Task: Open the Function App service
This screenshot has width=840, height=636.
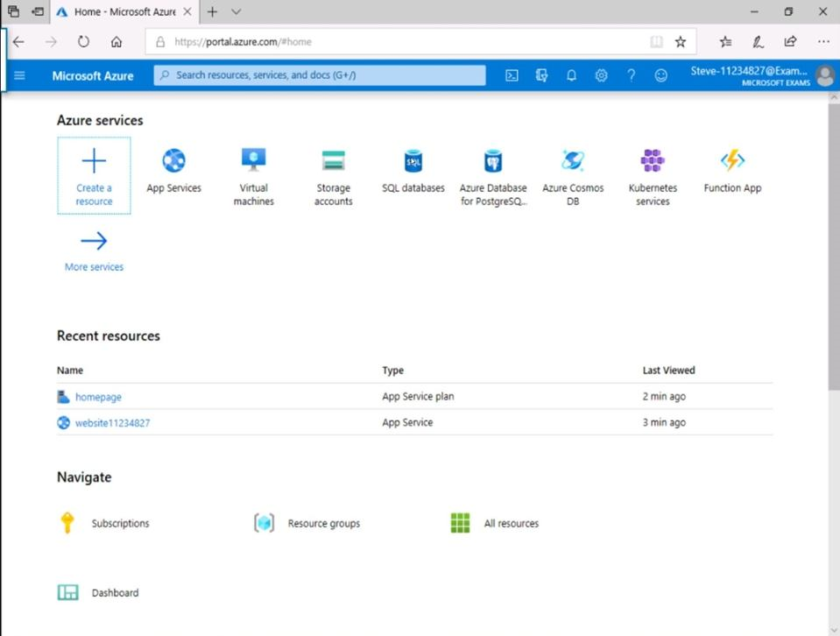Action: tap(732, 169)
